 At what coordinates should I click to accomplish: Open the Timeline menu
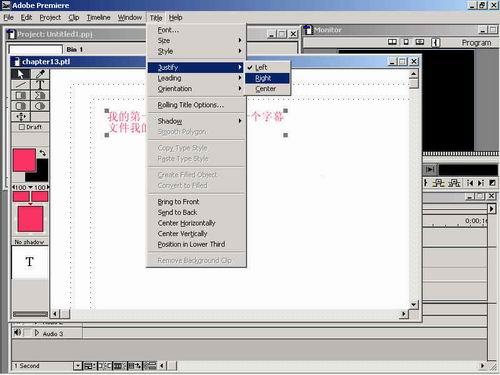click(x=98, y=18)
